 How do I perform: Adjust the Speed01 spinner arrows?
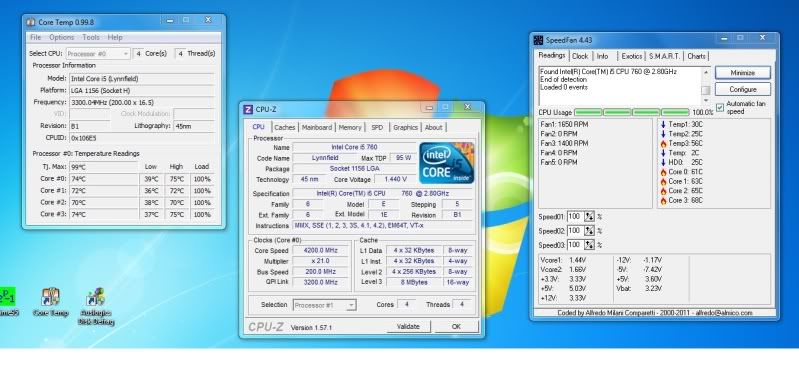click(589, 216)
